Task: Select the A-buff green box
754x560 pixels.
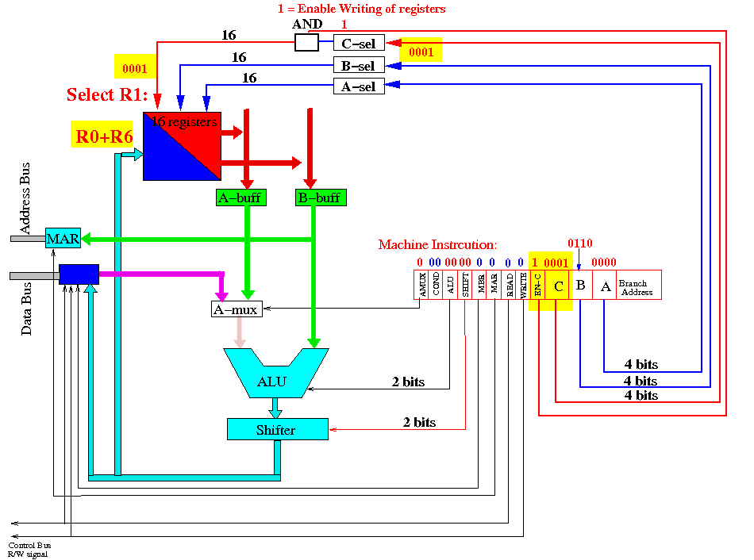Action: (241, 198)
